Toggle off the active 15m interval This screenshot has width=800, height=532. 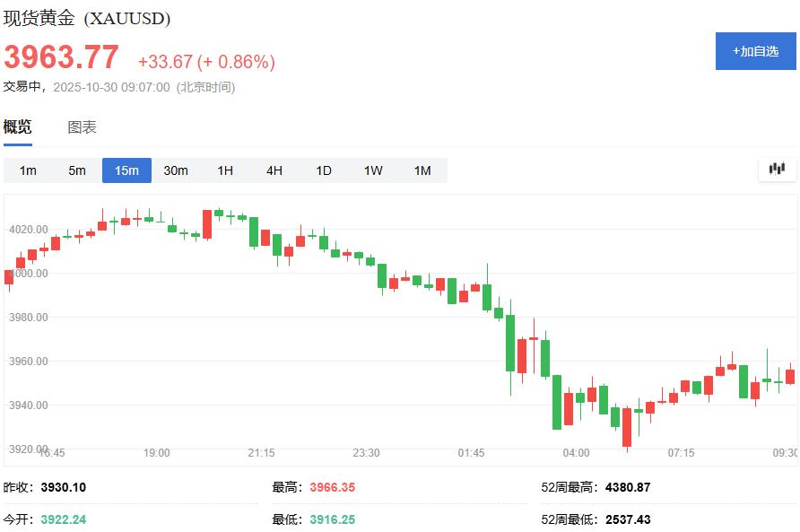[x=126, y=170]
